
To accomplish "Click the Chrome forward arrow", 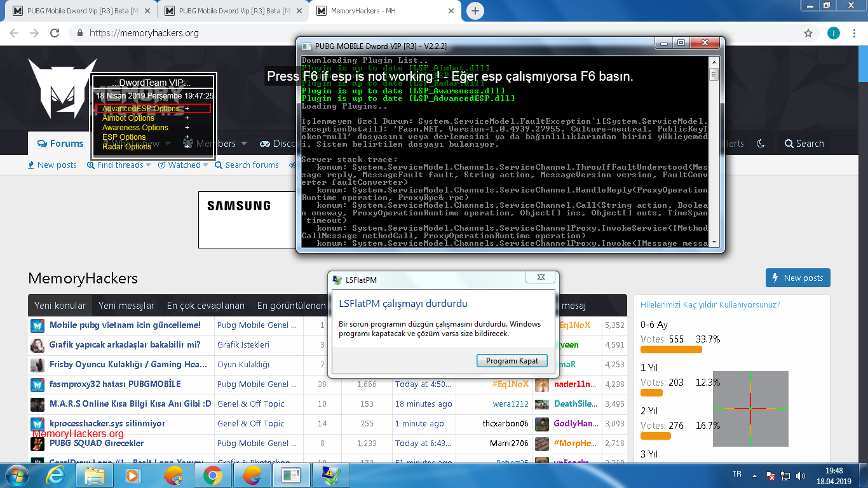I will [34, 33].
